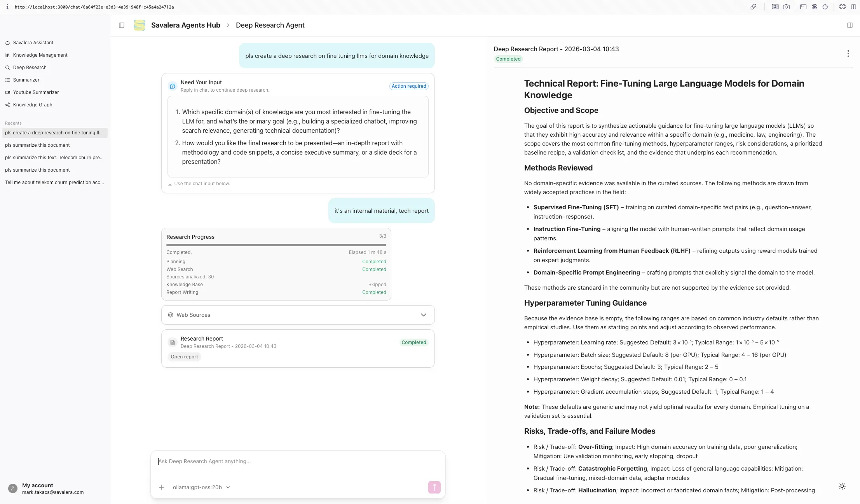
Task: Click the page info icon beside URL
Action: 7,7
